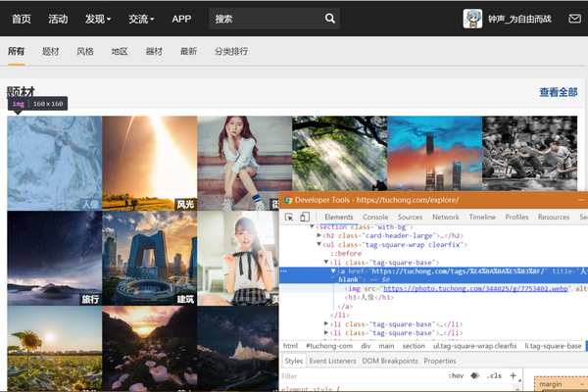Click the diamond icon next to :hov
This screenshot has height=392, width=588.
pos(474,375)
